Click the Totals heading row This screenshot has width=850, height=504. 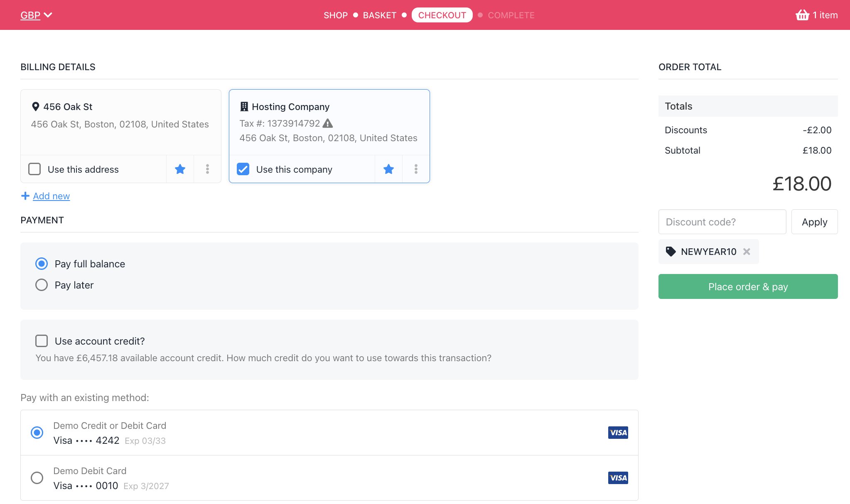[748, 106]
